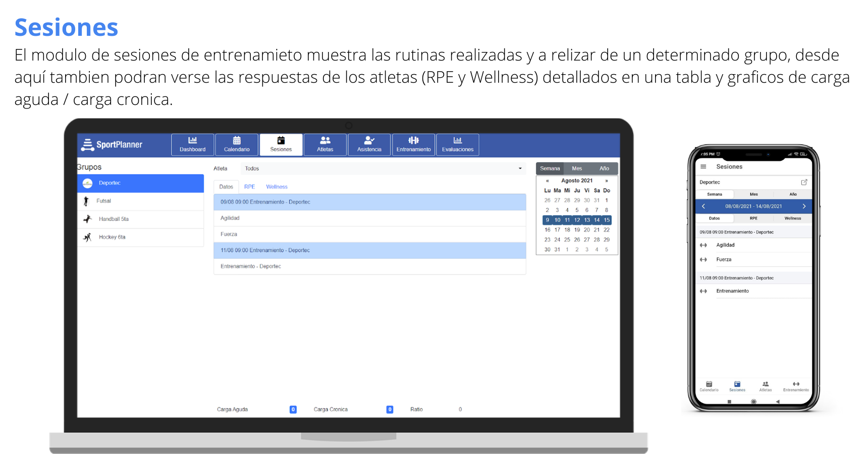Go to the next month in the Agosto 2021 calendar
Screen dimensions: 868x454
pos(607,181)
